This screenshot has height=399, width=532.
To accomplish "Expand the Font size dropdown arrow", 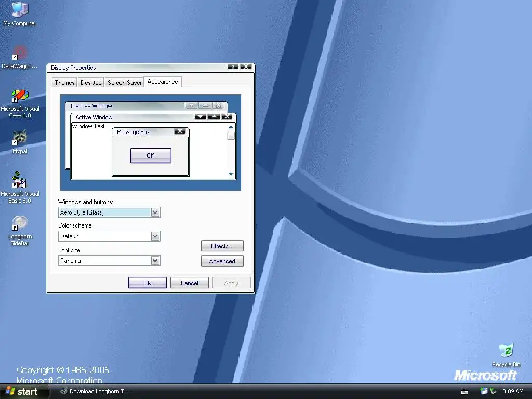I will pyautogui.click(x=155, y=261).
